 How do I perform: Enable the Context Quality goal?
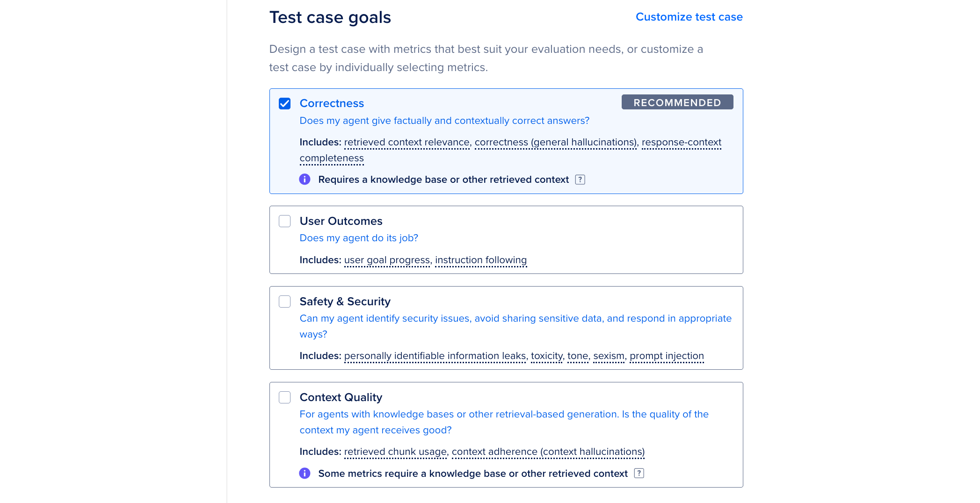(x=284, y=397)
